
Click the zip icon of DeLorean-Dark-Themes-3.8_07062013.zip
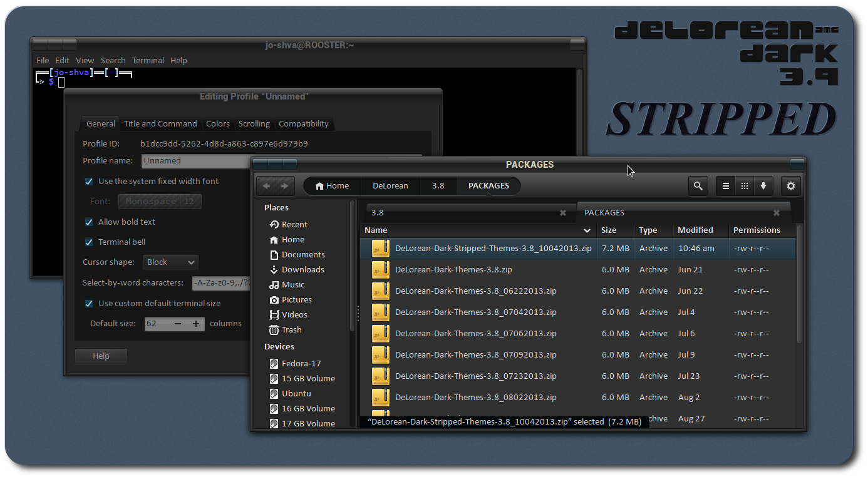point(381,334)
